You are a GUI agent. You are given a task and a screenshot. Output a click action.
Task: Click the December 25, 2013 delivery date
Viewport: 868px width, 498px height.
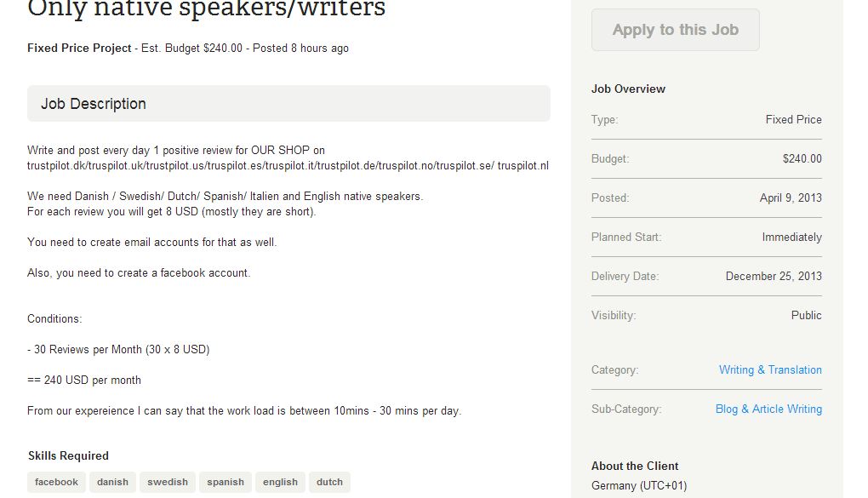(774, 276)
